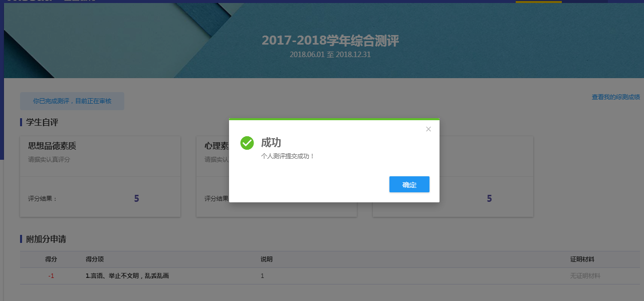This screenshot has width=644, height=301.
Task: Click the 你已完成测评 status banner
Action: 72,101
